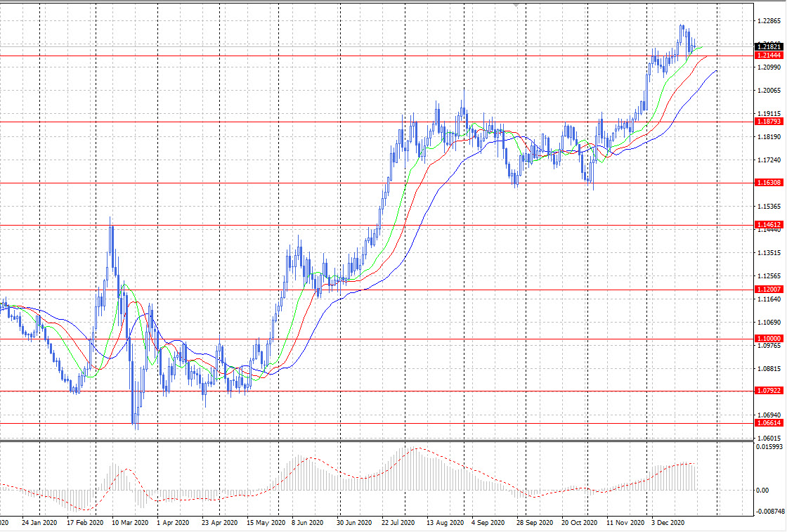Select the red level label 1.16308
787x532 pixels.
[769, 183]
